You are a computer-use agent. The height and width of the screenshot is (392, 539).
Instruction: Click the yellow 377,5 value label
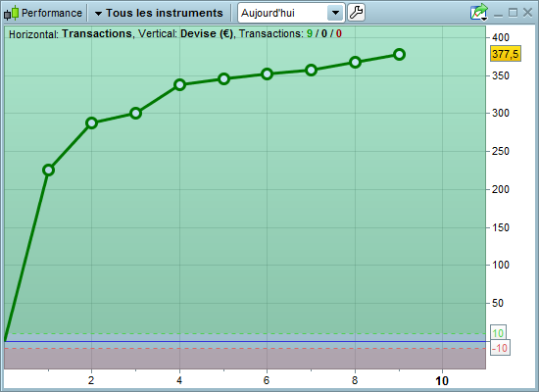click(506, 54)
